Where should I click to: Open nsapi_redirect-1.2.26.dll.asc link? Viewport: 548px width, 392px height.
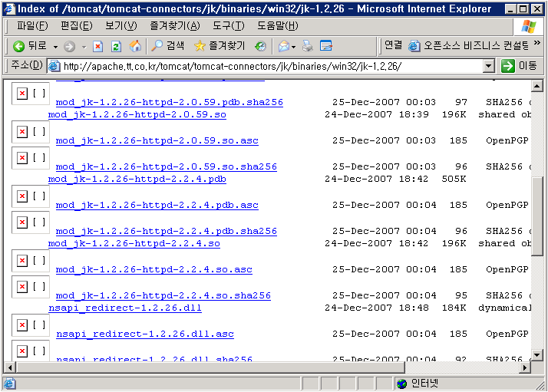145,334
